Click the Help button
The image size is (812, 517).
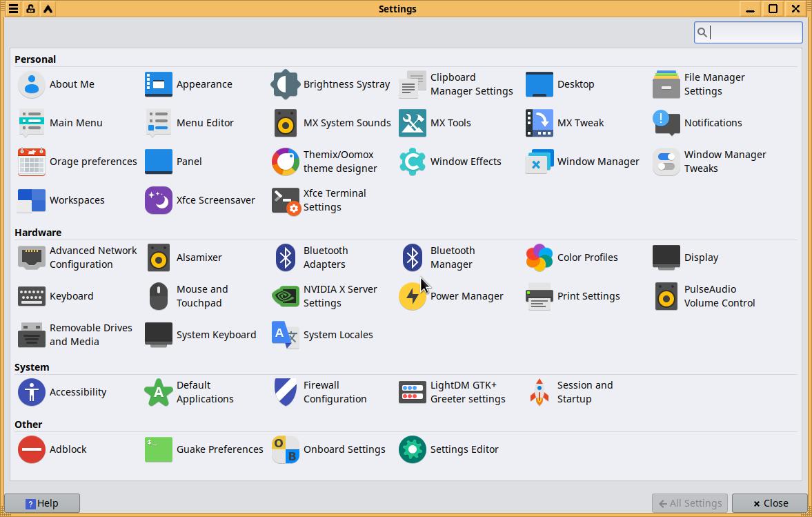42,503
